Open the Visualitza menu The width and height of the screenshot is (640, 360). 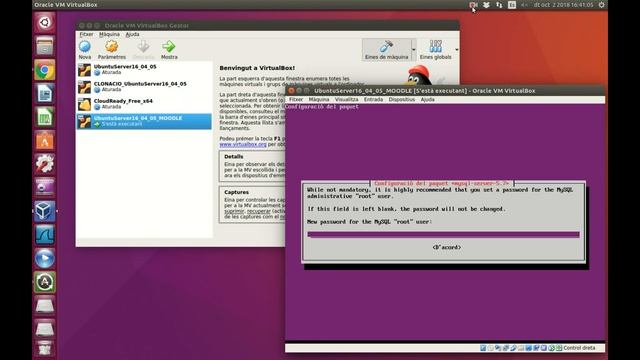(347, 99)
